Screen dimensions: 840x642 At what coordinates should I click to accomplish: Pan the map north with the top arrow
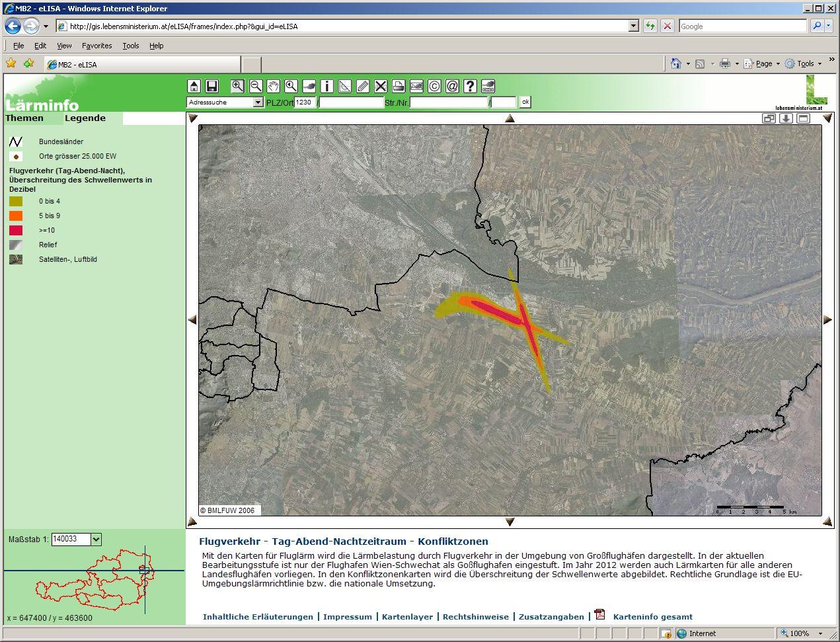[x=510, y=118]
